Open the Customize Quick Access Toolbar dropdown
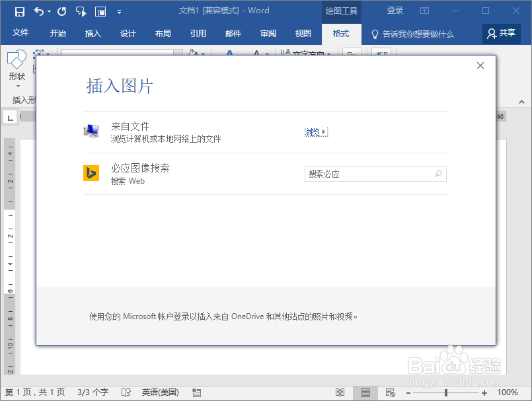This screenshot has height=401, width=532. click(119, 11)
